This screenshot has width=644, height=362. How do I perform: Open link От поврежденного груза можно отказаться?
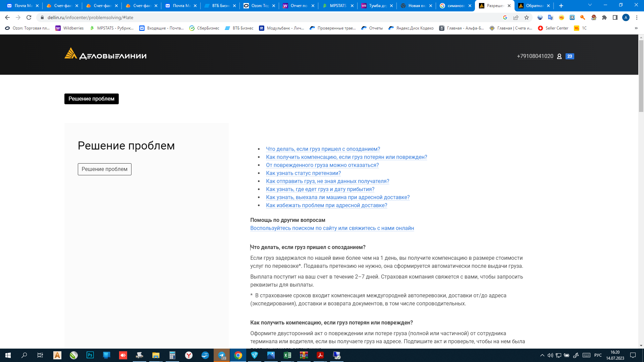pos(322,165)
